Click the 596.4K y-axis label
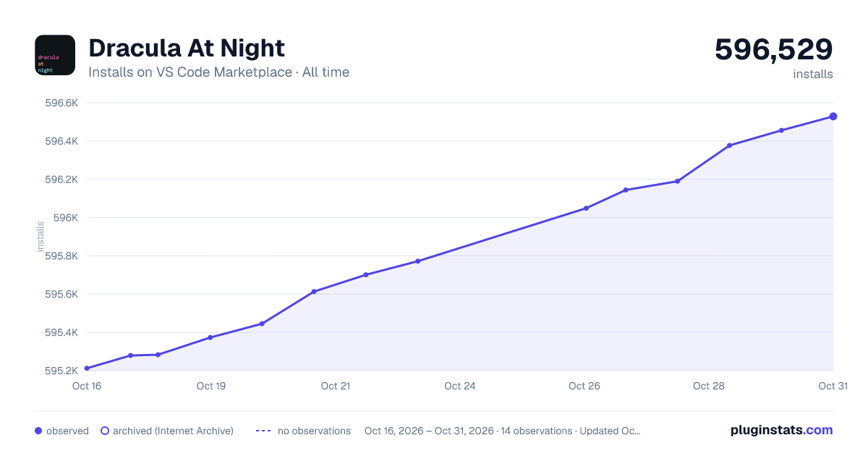 click(x=61, y=141)
